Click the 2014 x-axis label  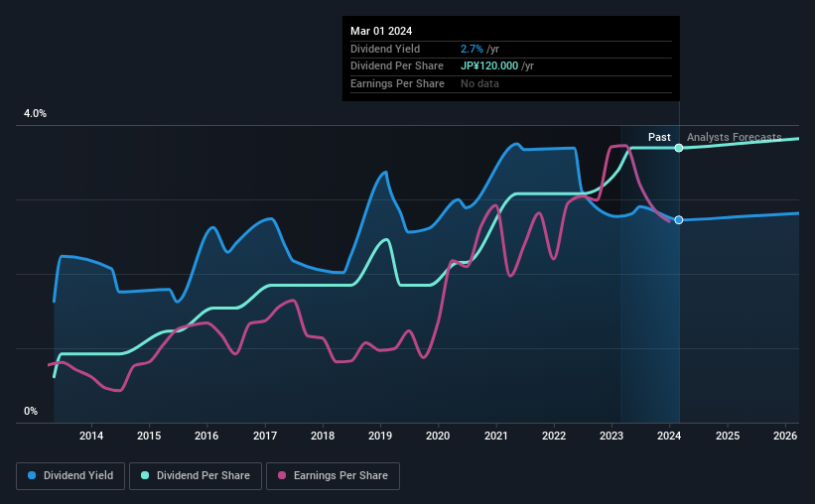coord(91,436)
